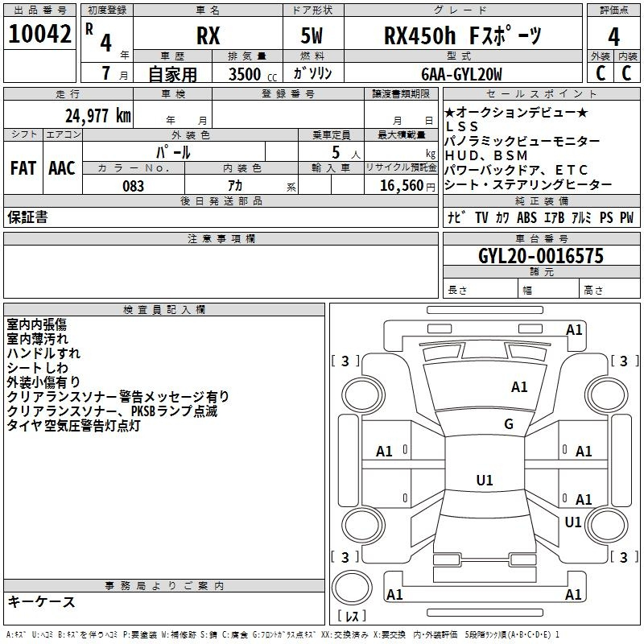Select the model code 6AA-GYL20W
Image resolution: width=644 pixels, height=644 pixels.
(462, 74)
